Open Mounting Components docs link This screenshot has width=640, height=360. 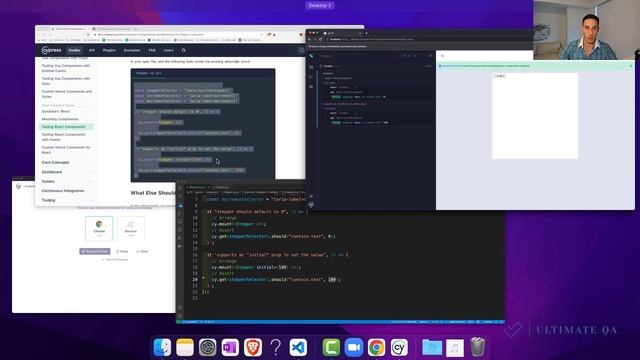pos(60,119)
